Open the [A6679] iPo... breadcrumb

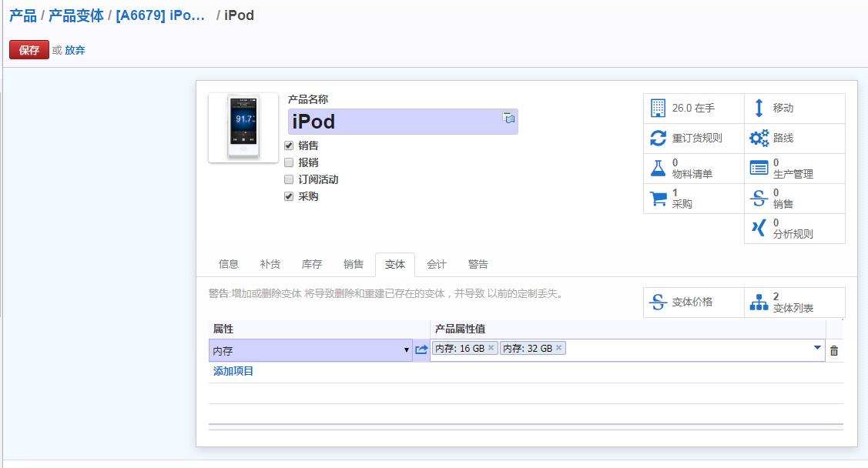click(x=160, y=15)
